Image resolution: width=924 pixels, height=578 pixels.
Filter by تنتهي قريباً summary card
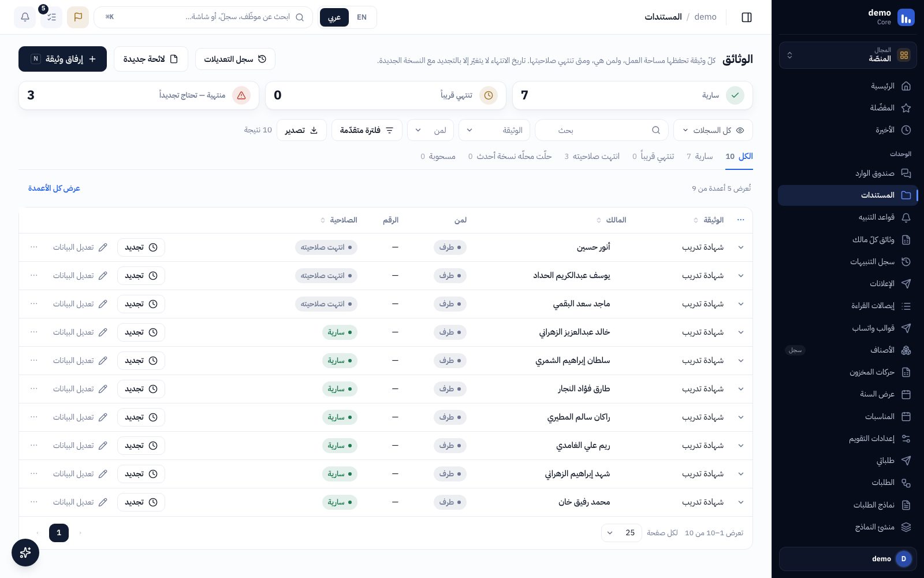click(x=386, y=95)
